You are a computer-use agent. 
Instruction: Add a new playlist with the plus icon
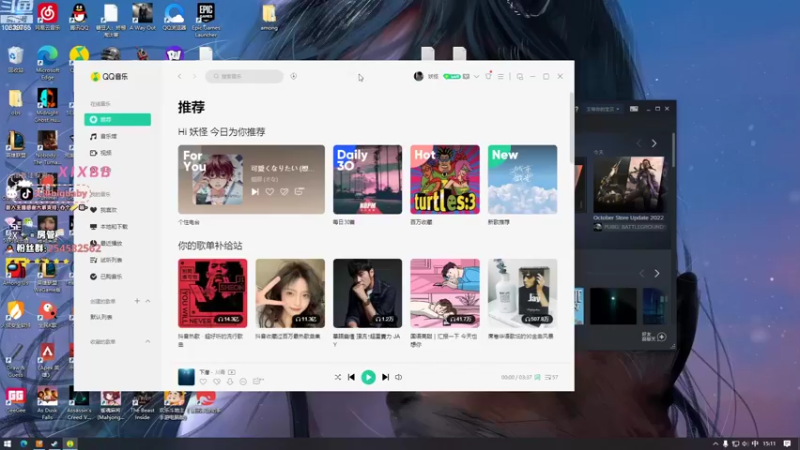click(x=137, y=301)
